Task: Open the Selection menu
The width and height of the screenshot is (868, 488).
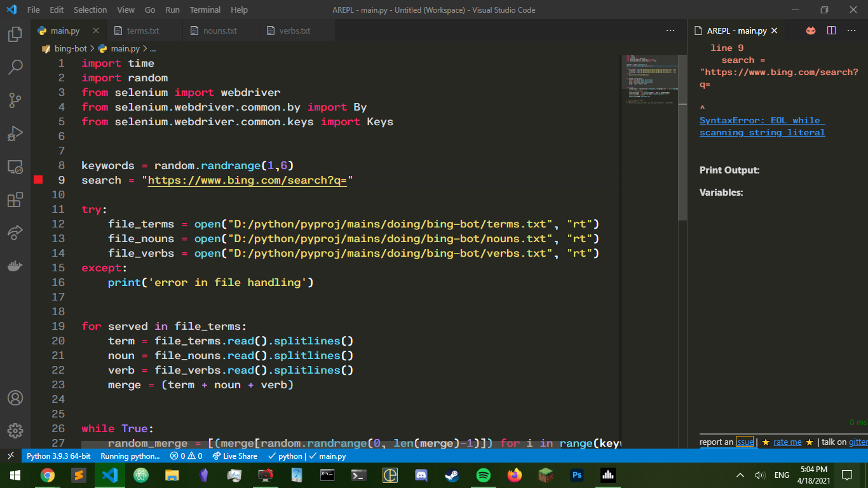Action: click(90, 10)
